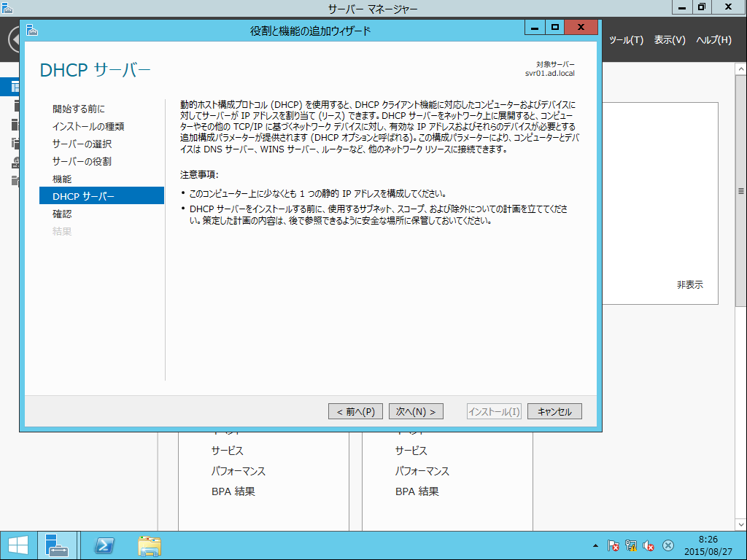Viewport: 747px width, 560px height.
Task: Click Server Manager title bar icon
Action: [7, 7]
